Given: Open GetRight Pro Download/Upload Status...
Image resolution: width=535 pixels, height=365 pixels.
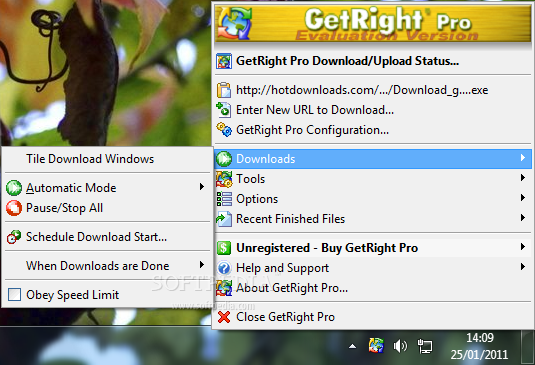Looking at the screenshot, I should pyautogui.click(x=373, y=61).
